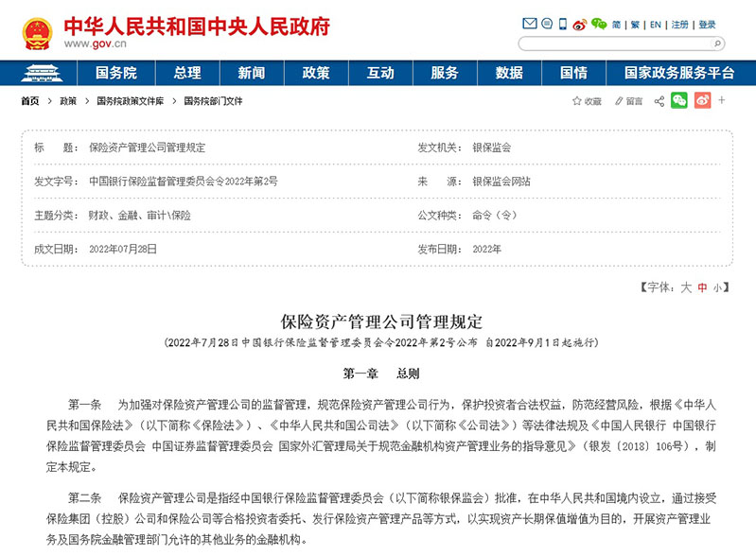Favorite the page with 收藏 star
756x556 pixels.
586,100
